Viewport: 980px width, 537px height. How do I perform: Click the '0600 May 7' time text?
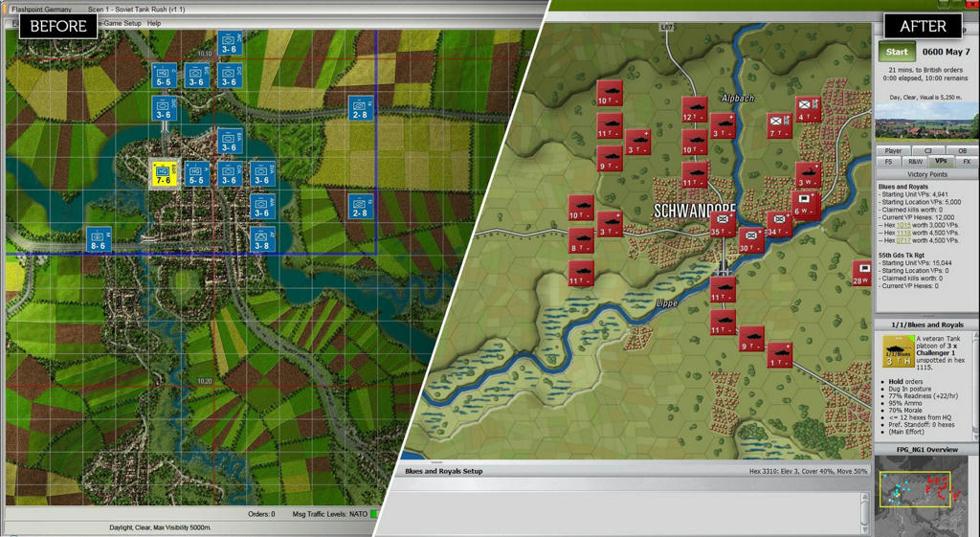click(x=947, y=52)
